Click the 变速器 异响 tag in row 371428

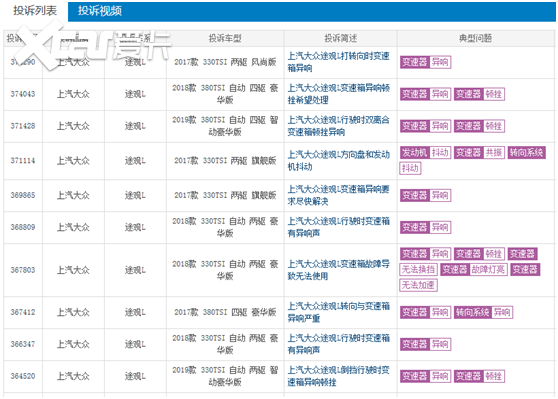point(425,126)
